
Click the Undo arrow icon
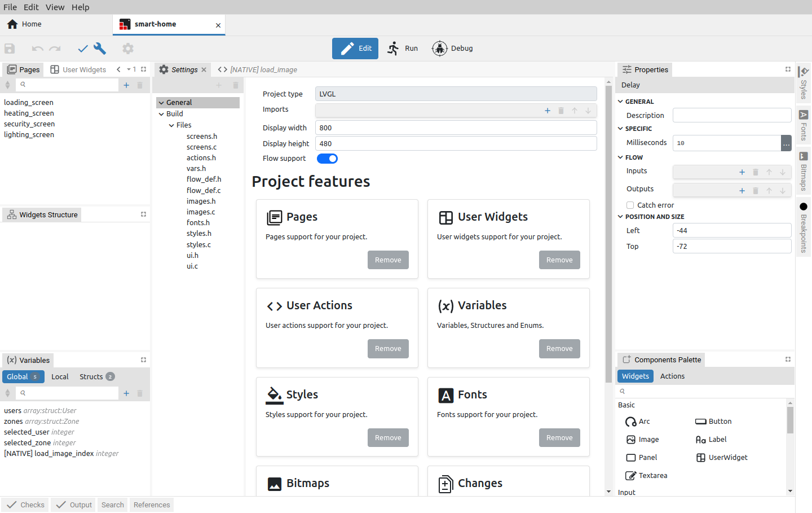point(37,49)
